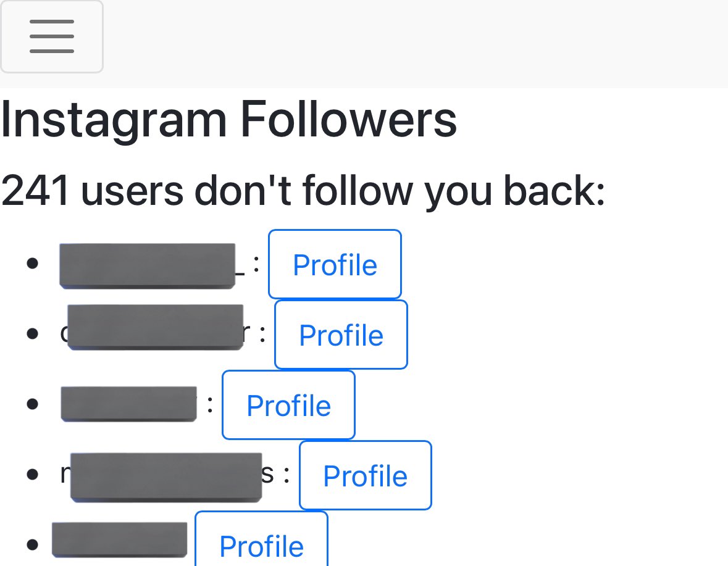This screenshot has width=728, height=566.
Task: Click the trailing "s" of fourth username
Action: [269, 475]
